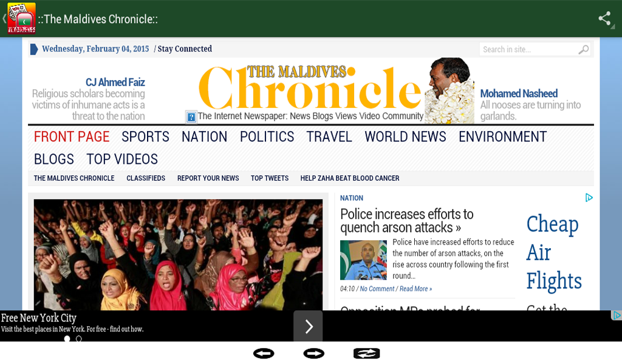Click the ad info icon on bottom banner
This screenshot has width=622, height=364.
pos(617,315)
